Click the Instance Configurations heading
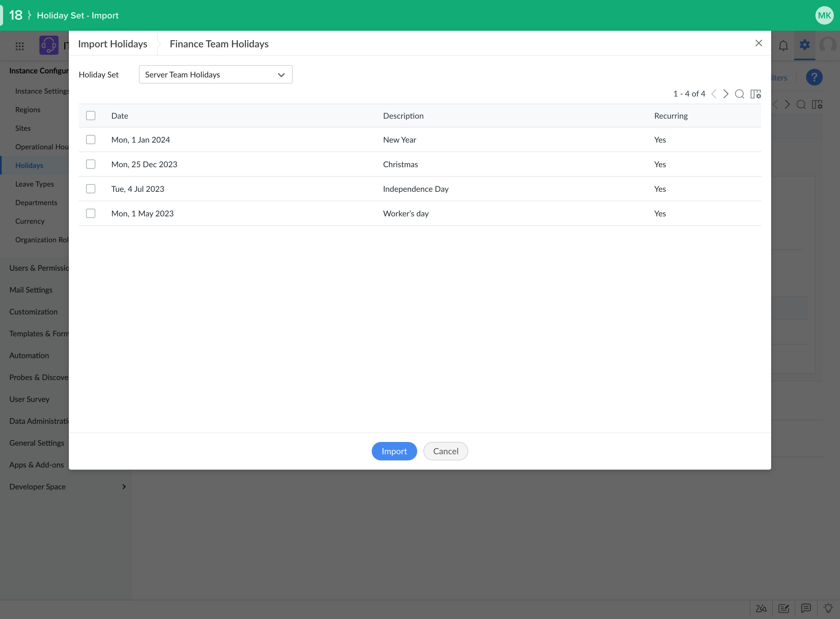Viewport: 840px width, 619px height. (39, 70)
